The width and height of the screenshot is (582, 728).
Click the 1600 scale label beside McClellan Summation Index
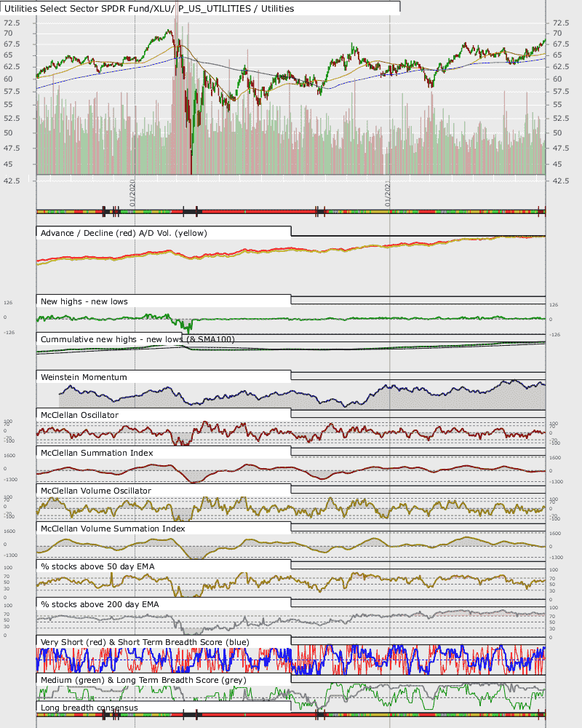(9, 456)
